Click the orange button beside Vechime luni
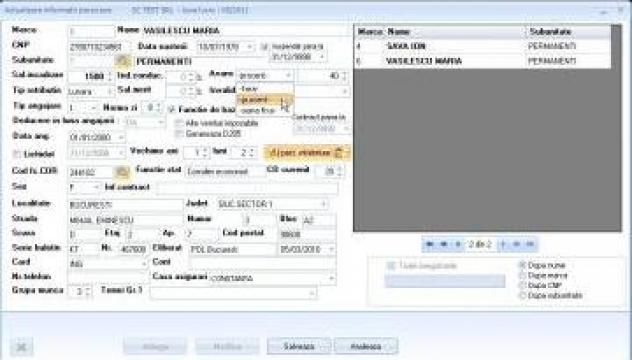Viewport: 632px width, 360px height. point(307,153)
